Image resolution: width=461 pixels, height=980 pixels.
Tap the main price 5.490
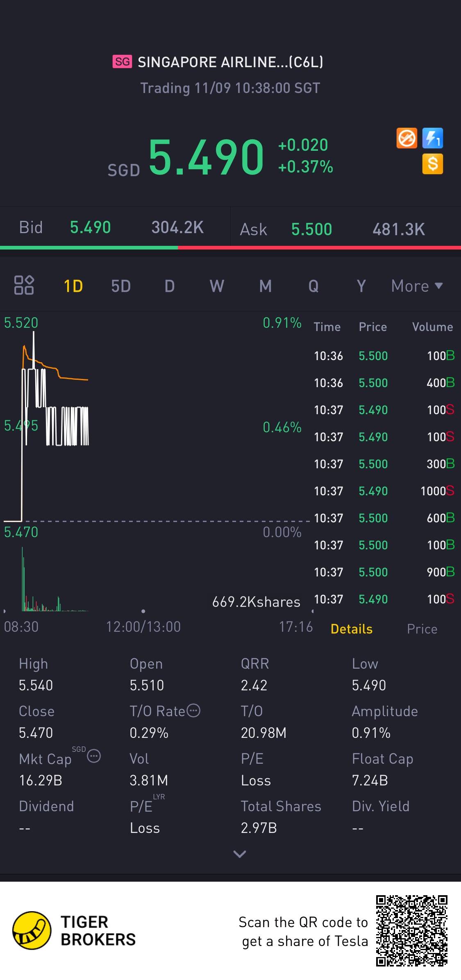(x=206, y=157)
